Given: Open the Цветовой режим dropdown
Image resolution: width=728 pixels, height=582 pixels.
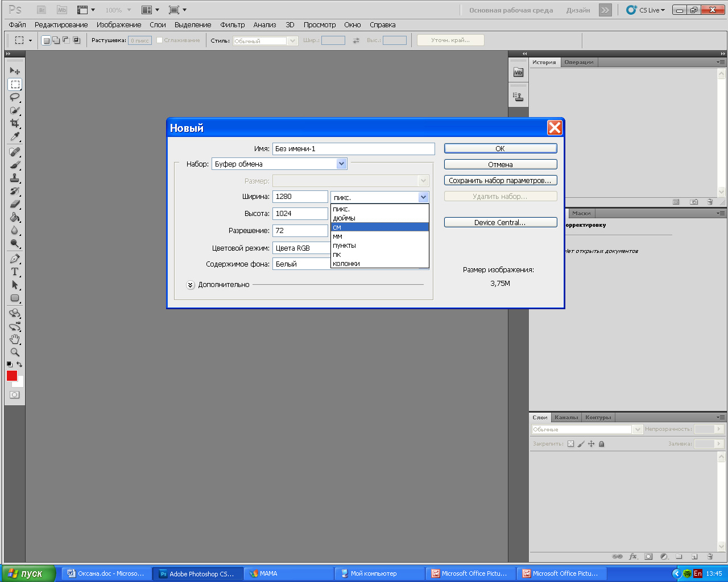Looking at the screenshot, I should (301, 248).
